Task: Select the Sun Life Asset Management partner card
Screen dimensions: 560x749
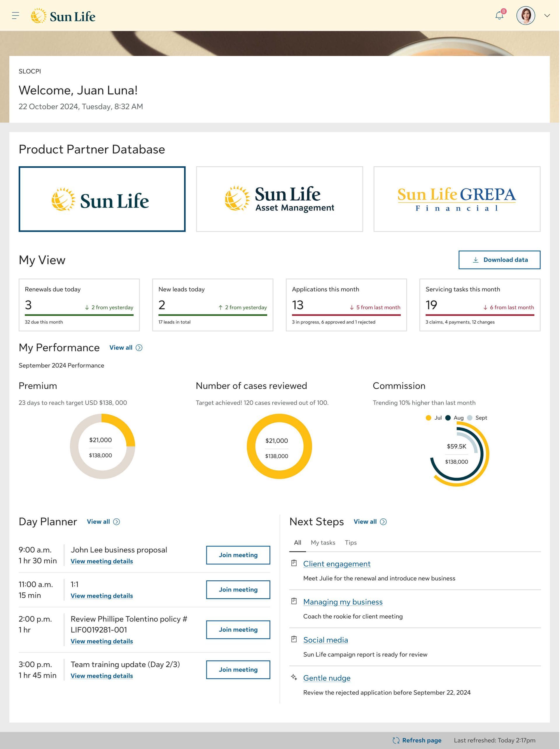Action: click(279, 199)
